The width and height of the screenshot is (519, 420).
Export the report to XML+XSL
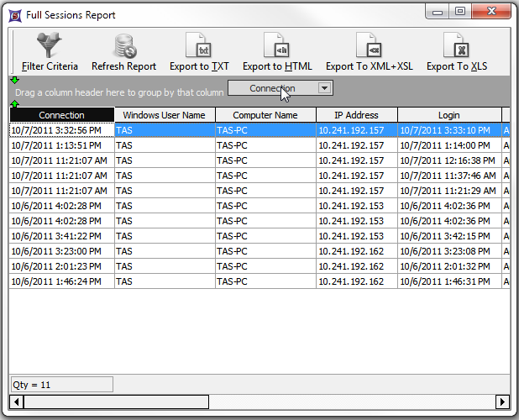(x=369, y=45)
